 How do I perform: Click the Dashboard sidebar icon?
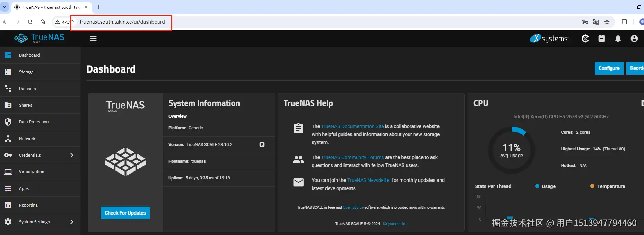tap(8, 55)
